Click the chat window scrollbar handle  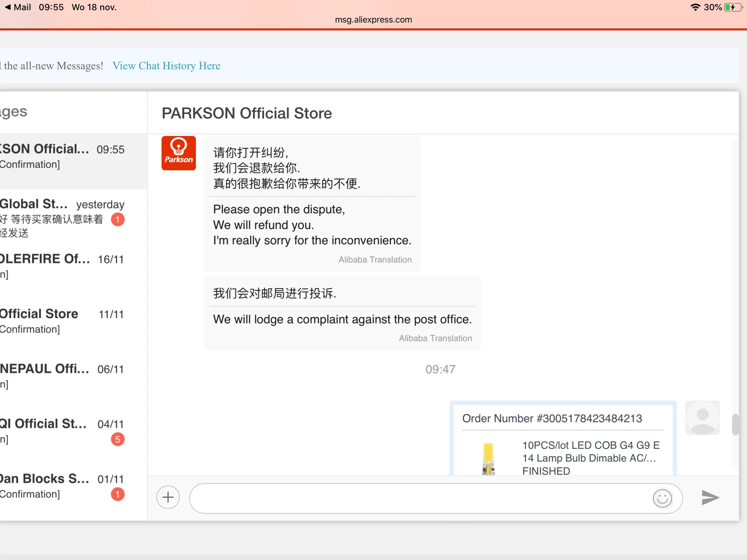pos(735,424)
